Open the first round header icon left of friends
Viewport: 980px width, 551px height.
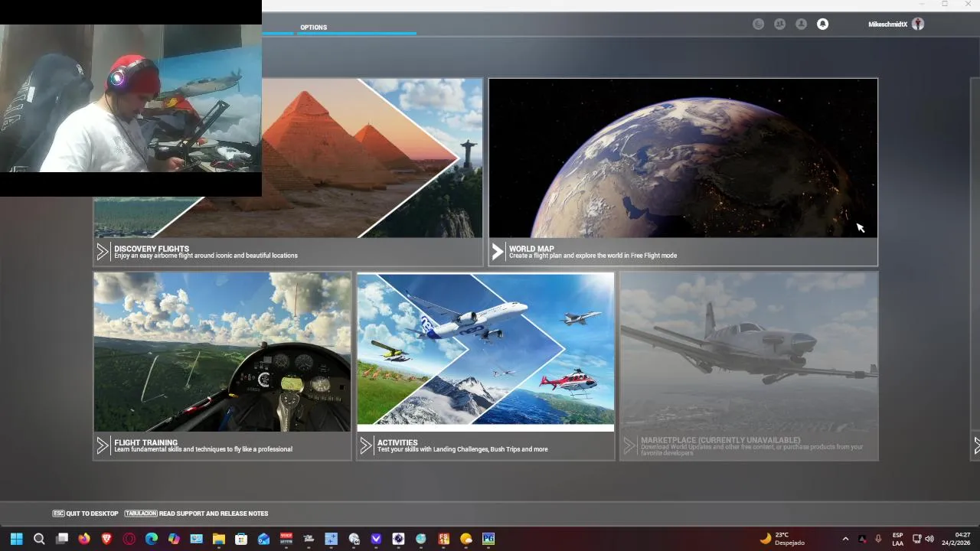(x=758, y=24)
